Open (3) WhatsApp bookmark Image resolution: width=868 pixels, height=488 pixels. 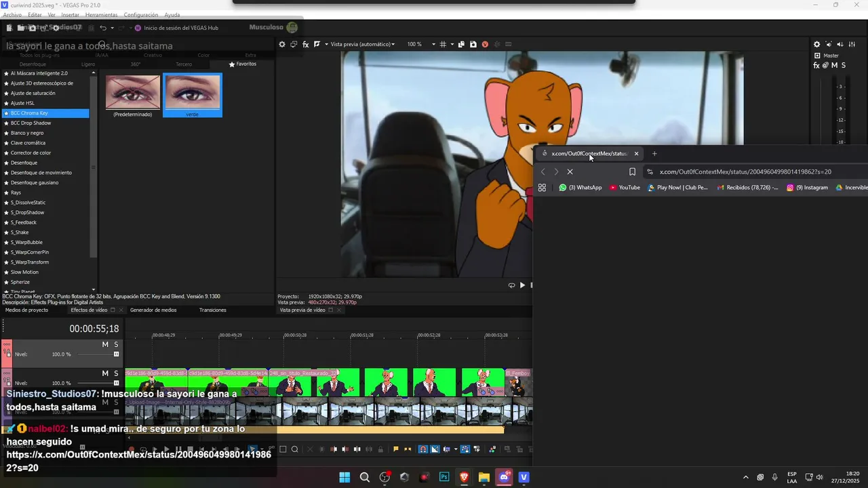click(580, 188)
